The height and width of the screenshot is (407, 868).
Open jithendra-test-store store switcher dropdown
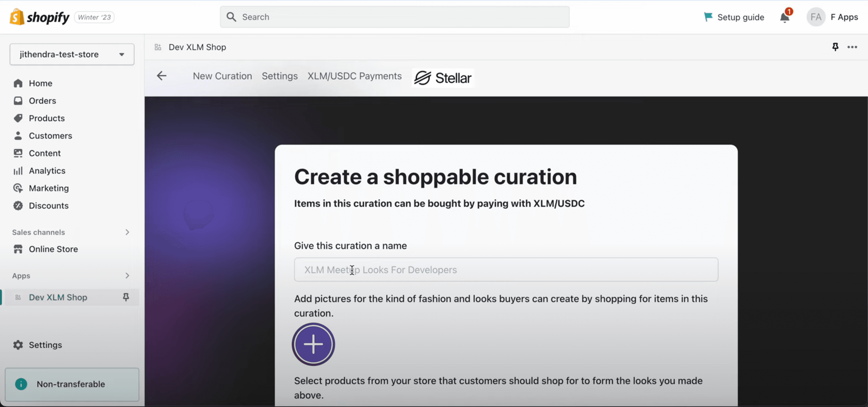coord(72,54)
